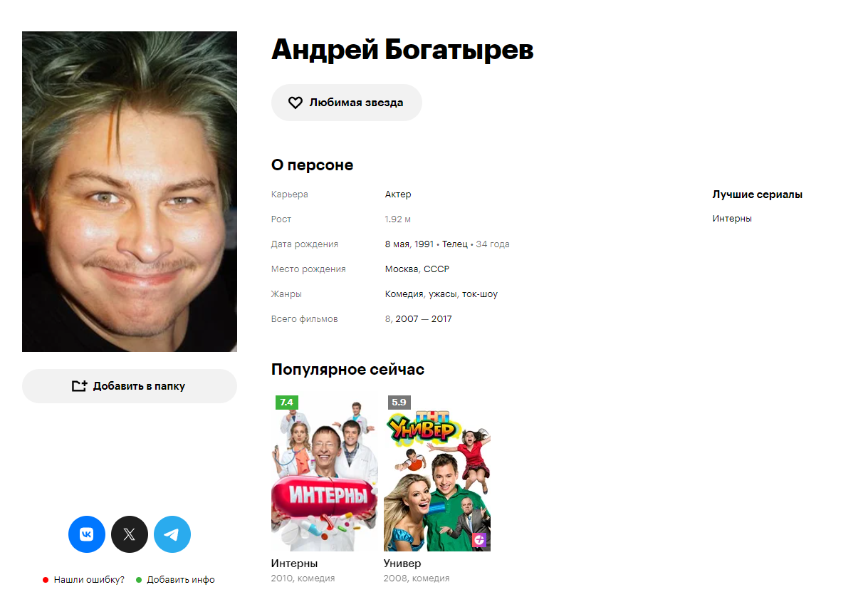Click the heart icon in Любимая звезда

[296, 103]
